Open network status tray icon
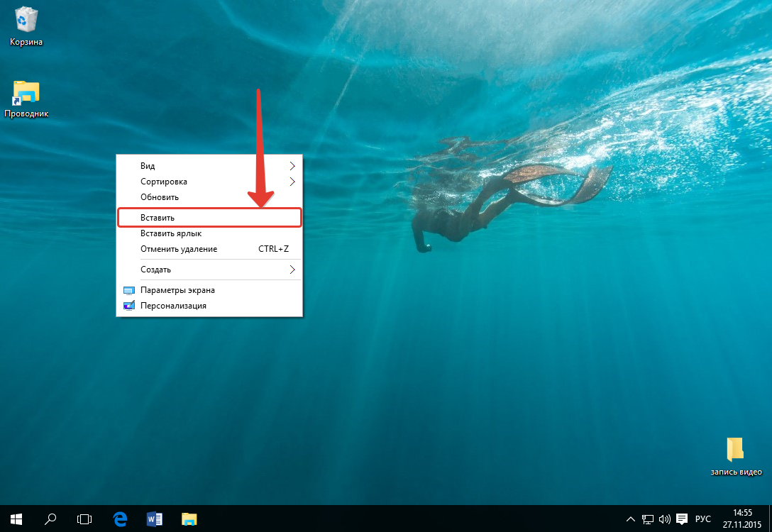This screenshot has width=772, height=532. click(647, 519)
